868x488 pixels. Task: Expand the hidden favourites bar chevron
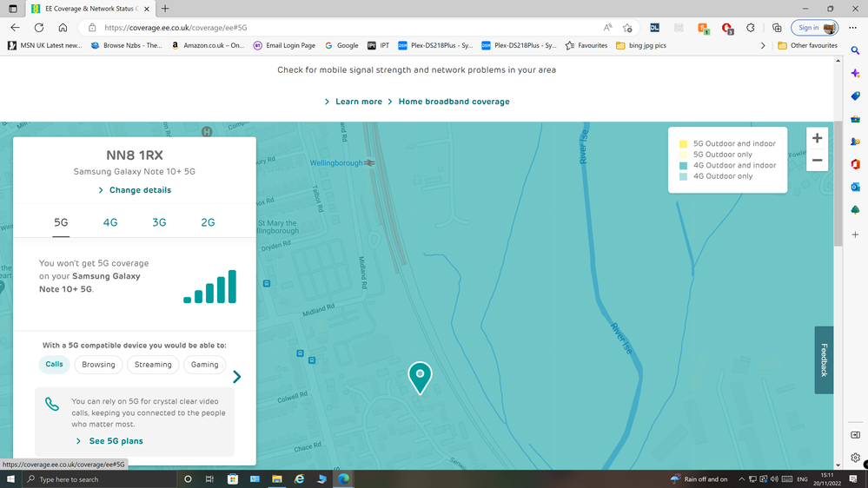point(763,45)
